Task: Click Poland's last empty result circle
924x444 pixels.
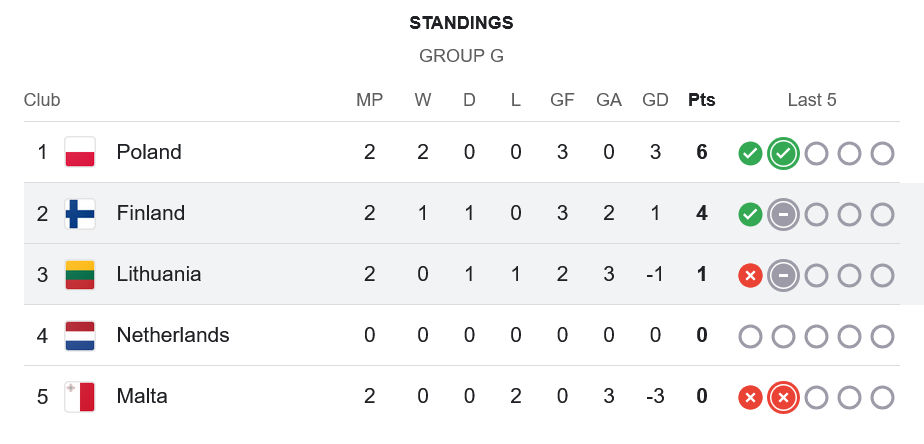Action: [882, 153]
